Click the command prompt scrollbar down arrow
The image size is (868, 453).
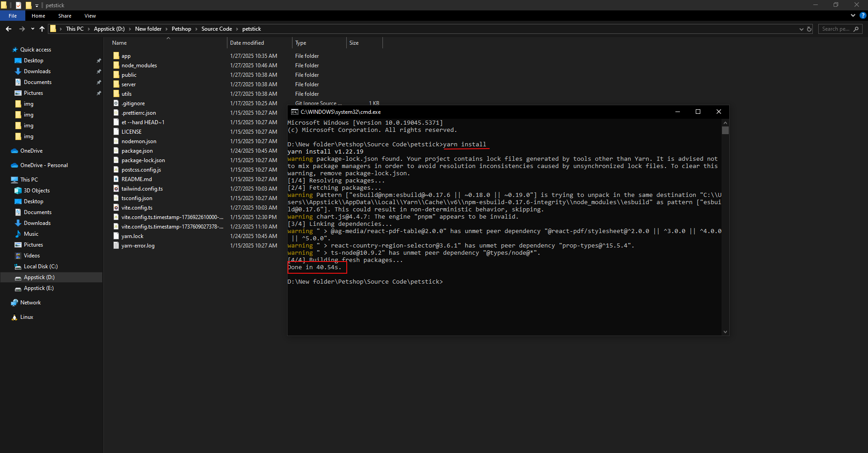coord(725,332)
